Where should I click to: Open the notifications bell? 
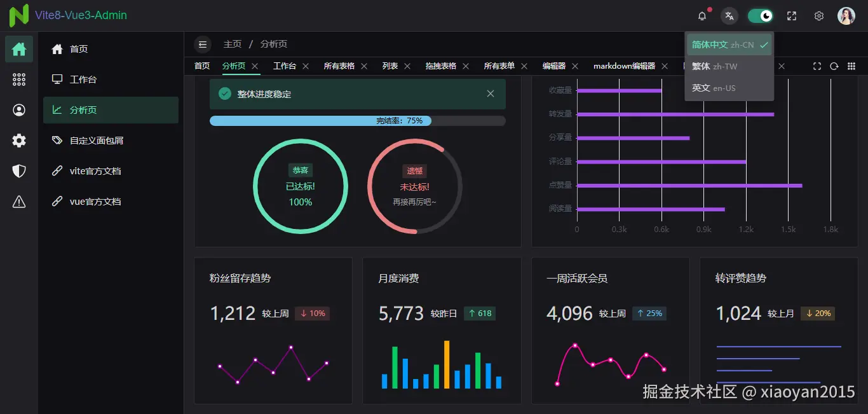tap(702, 16)
